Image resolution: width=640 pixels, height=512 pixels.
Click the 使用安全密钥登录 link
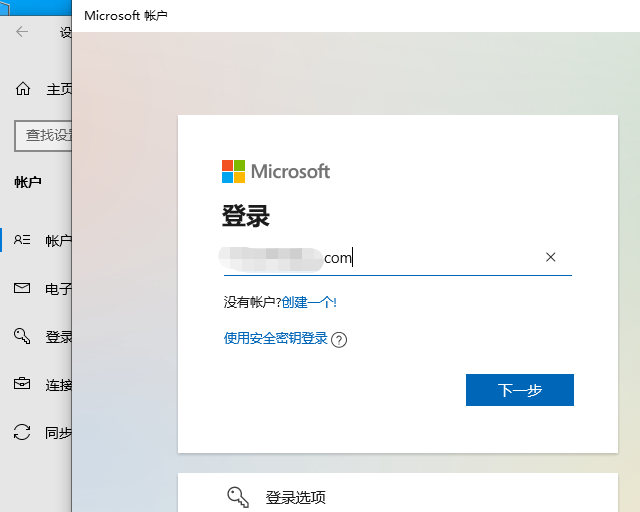276,338
